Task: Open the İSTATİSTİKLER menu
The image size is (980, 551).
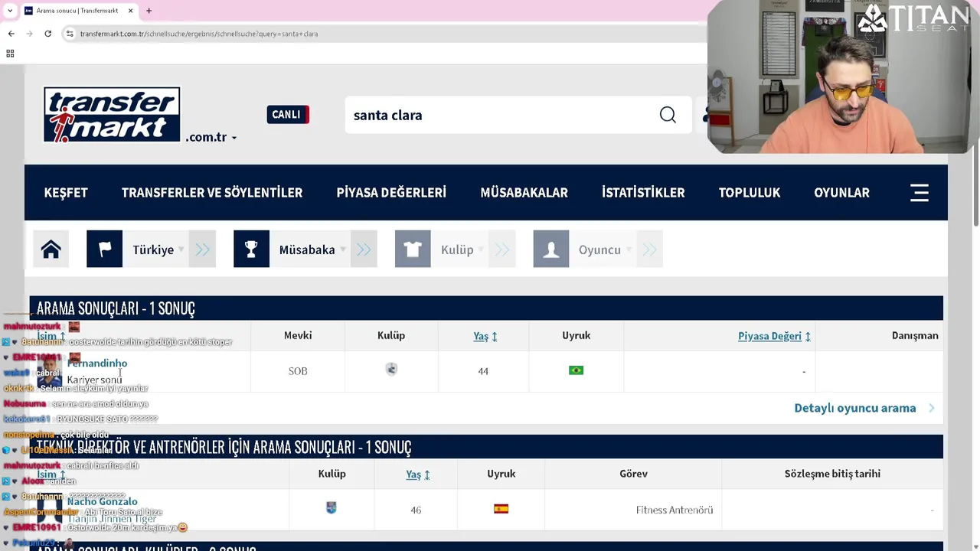Action: point(643,193)
